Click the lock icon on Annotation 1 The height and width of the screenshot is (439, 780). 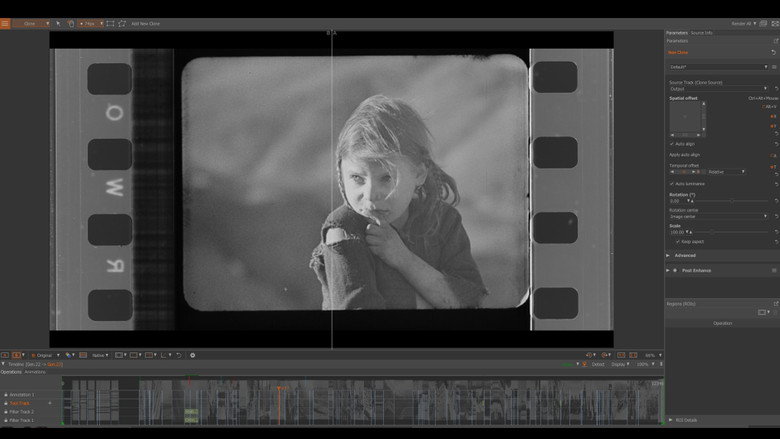point(6,395)
